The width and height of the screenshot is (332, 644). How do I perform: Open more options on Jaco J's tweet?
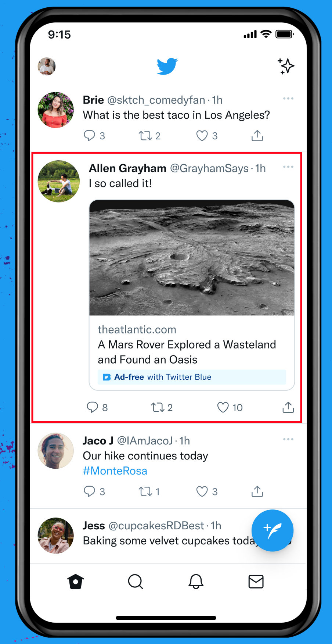[288, 439]
